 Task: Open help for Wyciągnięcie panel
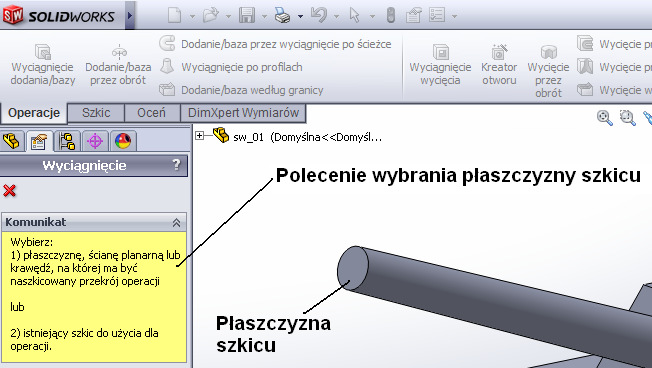pos(177,165)
